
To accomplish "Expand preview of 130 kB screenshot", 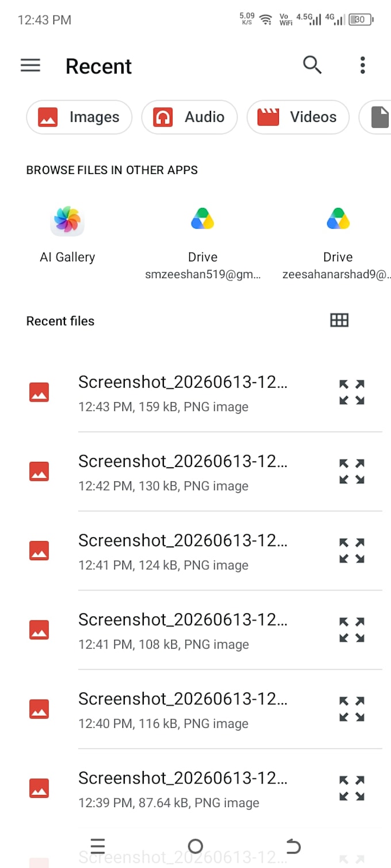I will (x=352, y=472).
